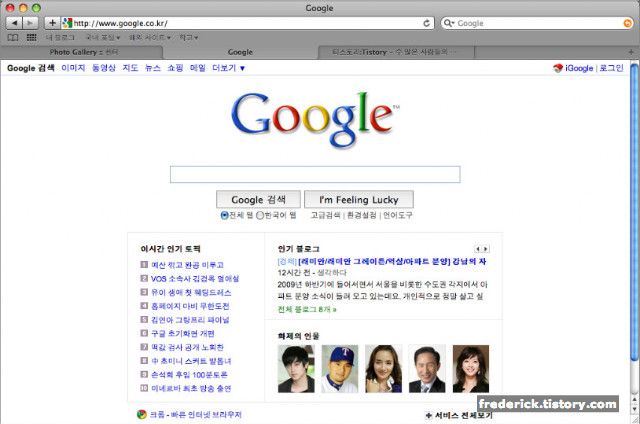Screen dimensions: 640x424
Task: Select the 전체 웹 radio button
Action: tap(224, 215)
